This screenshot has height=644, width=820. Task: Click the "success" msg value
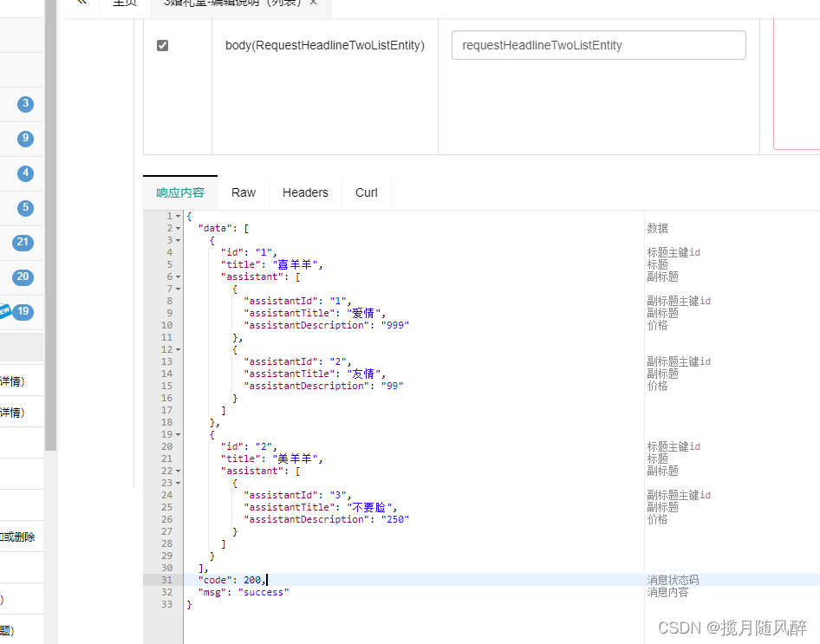point(264,592)
